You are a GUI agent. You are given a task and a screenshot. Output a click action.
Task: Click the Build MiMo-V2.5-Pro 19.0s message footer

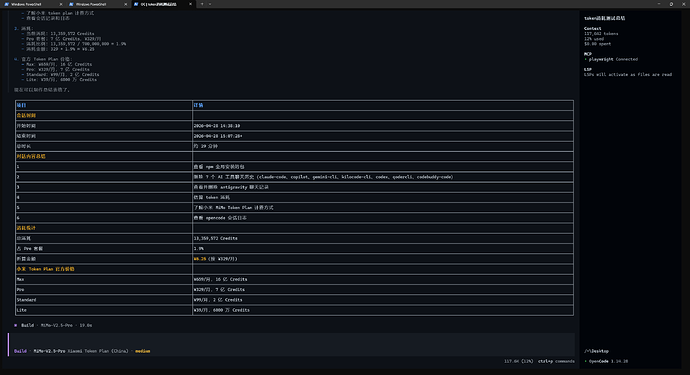coord(53,325)
